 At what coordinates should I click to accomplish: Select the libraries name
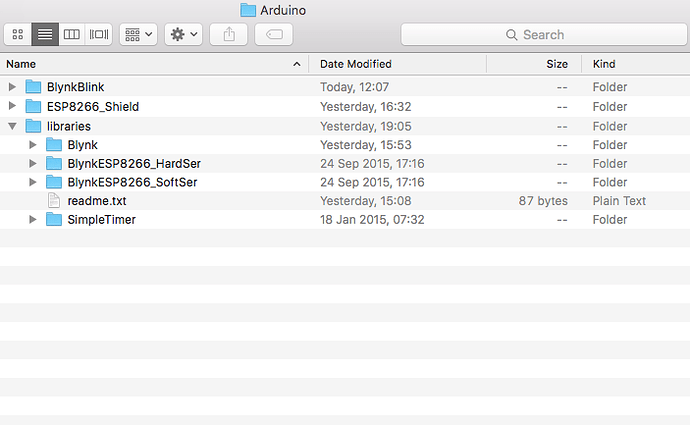point(69,126)
